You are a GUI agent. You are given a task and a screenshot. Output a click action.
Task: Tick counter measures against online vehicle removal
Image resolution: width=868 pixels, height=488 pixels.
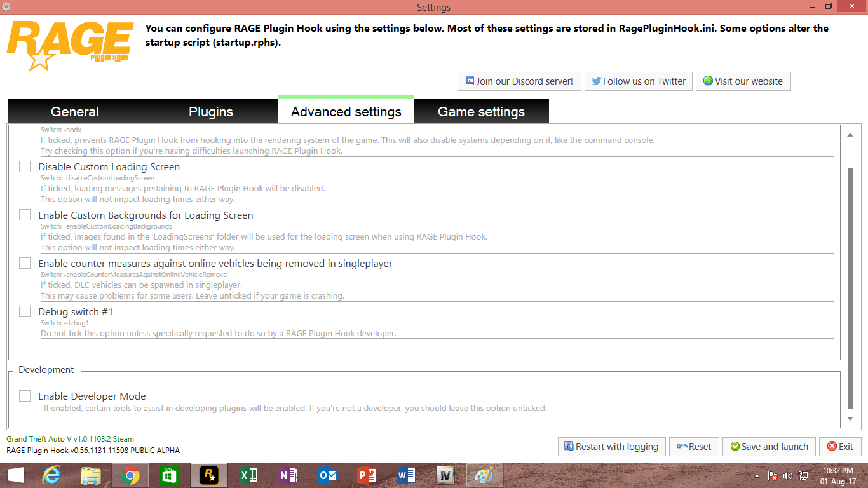[25, 263]
